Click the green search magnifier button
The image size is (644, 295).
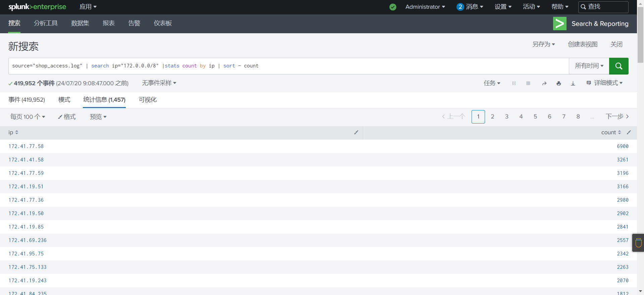tap(619, 66)
